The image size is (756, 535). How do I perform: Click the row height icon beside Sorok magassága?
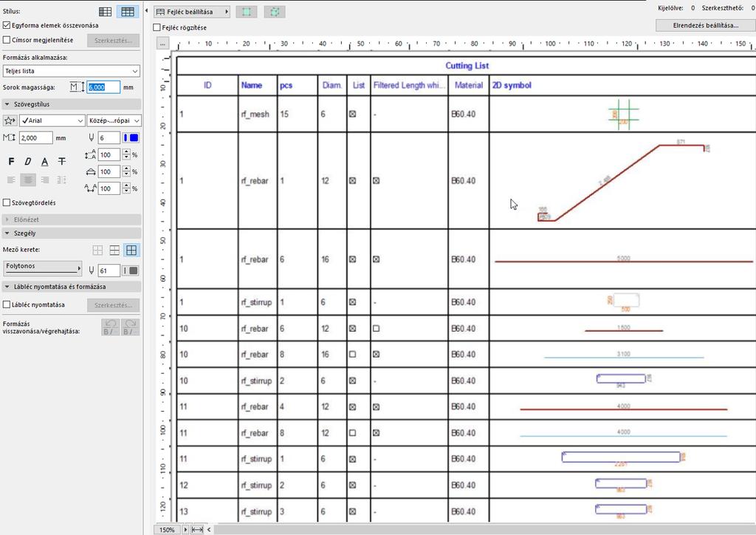coord(77,87)
